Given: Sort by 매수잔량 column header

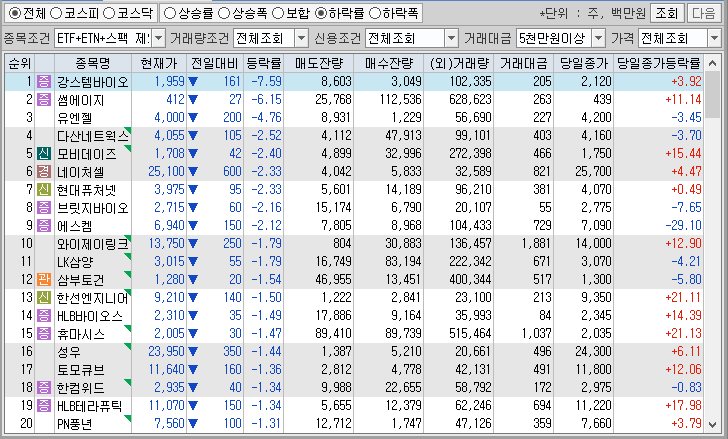Looking at the screenshot, I should (x=389, y=63).
